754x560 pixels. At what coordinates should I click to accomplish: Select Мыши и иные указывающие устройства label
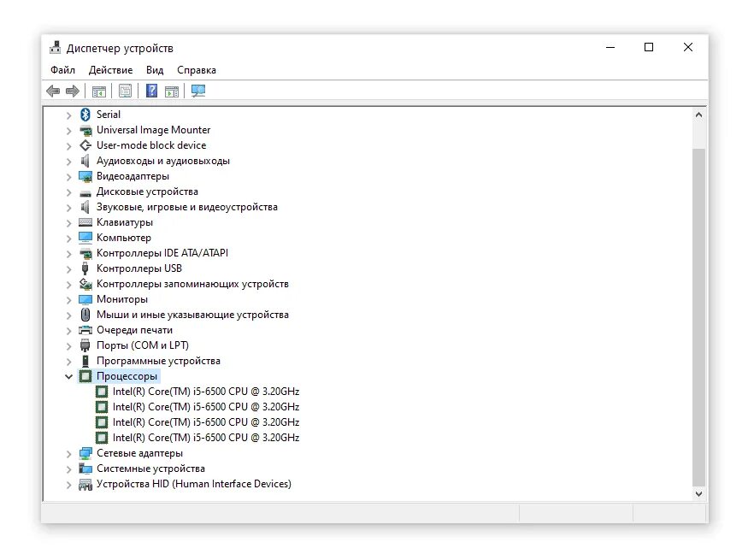click(x=192, y=315)
